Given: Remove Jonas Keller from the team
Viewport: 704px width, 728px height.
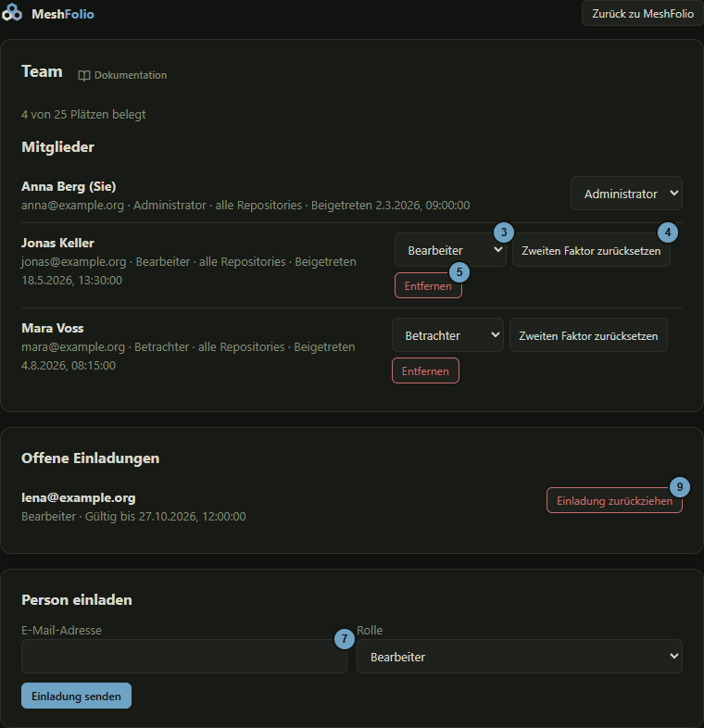Looking at the screenshot, I should 428,285.
